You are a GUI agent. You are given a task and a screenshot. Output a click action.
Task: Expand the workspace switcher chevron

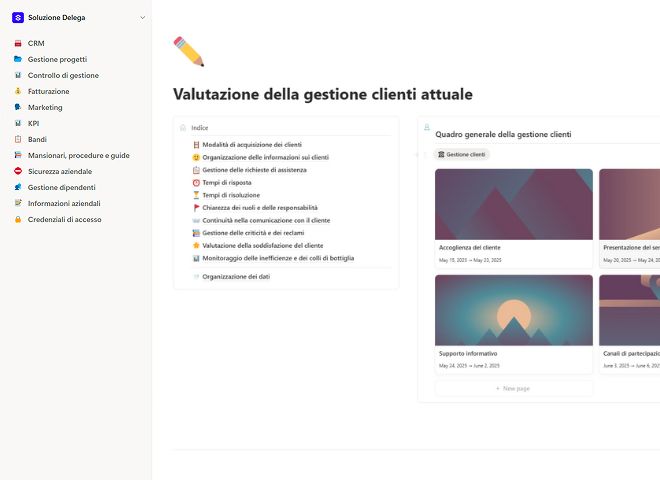[x=143, y=18]
